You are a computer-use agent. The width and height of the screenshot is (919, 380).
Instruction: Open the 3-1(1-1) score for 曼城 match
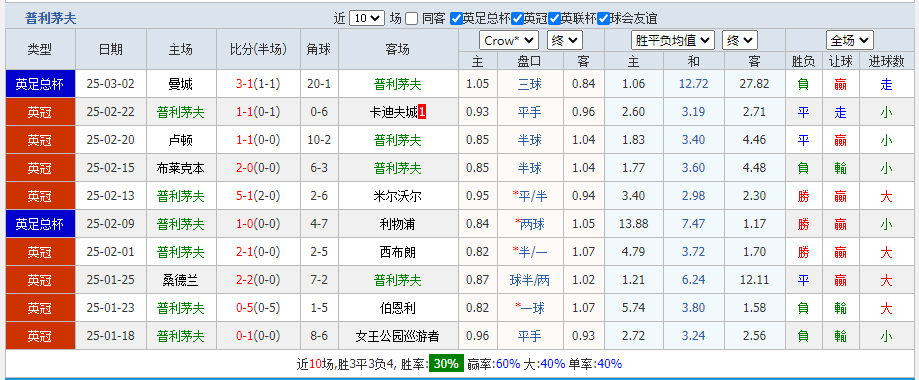coord(258,84)
